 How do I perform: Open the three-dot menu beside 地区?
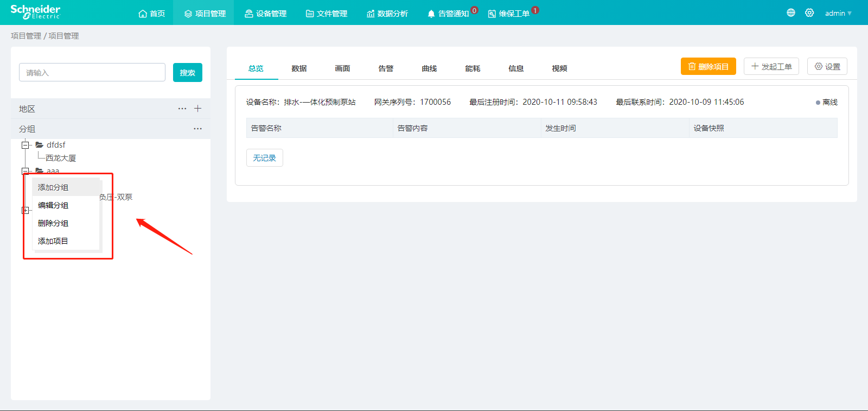point(182,109)
